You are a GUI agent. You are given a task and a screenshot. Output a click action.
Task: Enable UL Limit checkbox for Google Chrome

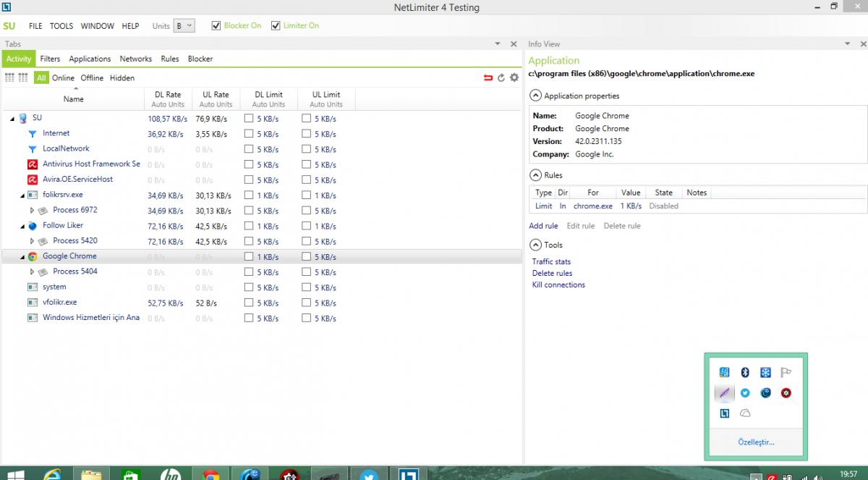(306, 256)
